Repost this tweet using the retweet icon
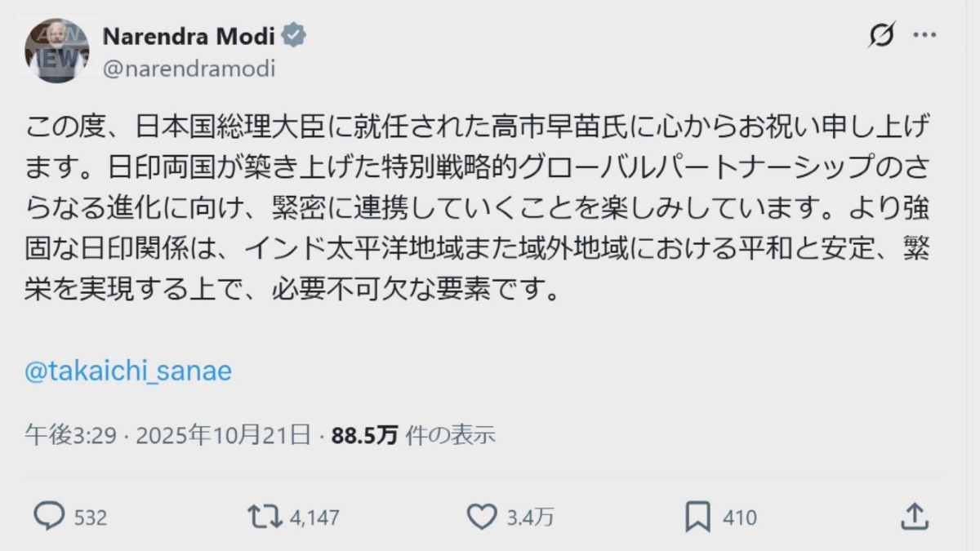Viewport: 980px width, 551px height. click(x=265, y=516)
